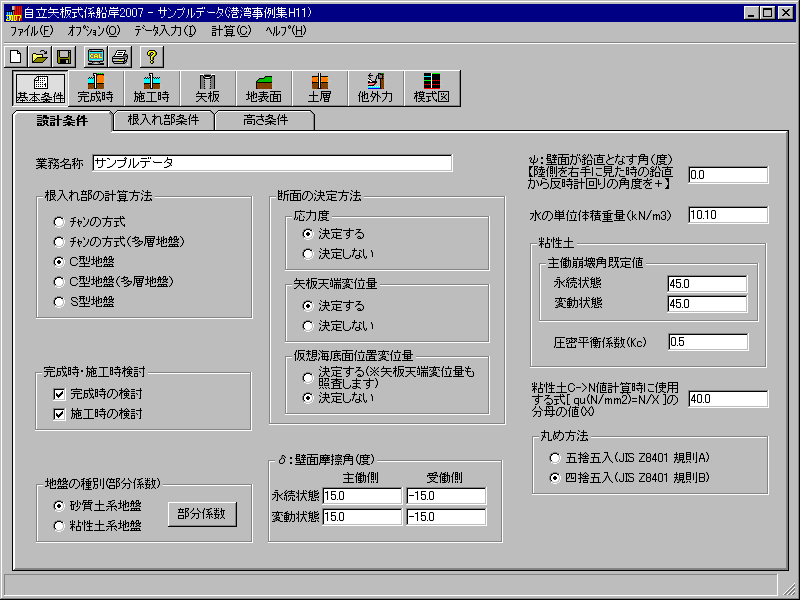
Task: Open the 完成時 toolbar section
Action: tap(96, 88)
